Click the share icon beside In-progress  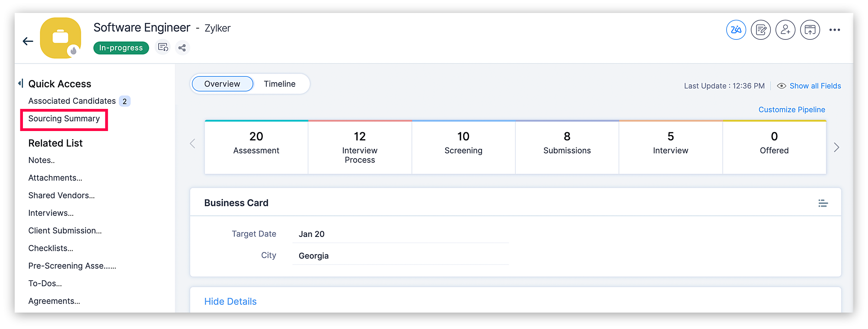point(182,48)
